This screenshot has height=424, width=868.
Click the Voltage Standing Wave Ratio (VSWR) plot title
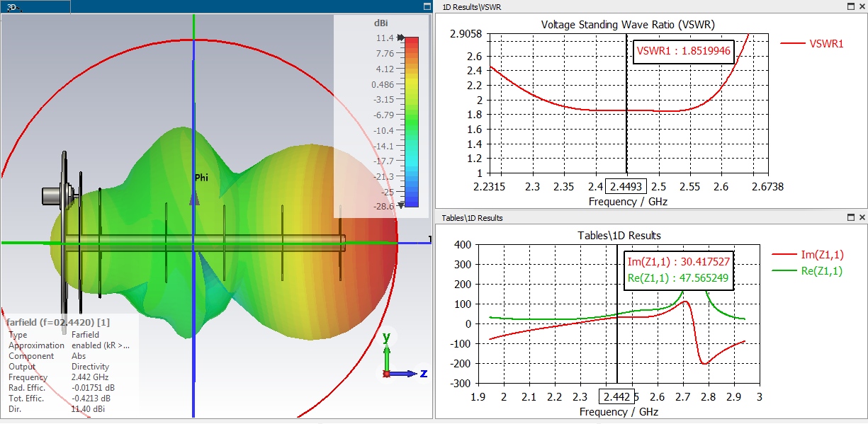[628, 24]
